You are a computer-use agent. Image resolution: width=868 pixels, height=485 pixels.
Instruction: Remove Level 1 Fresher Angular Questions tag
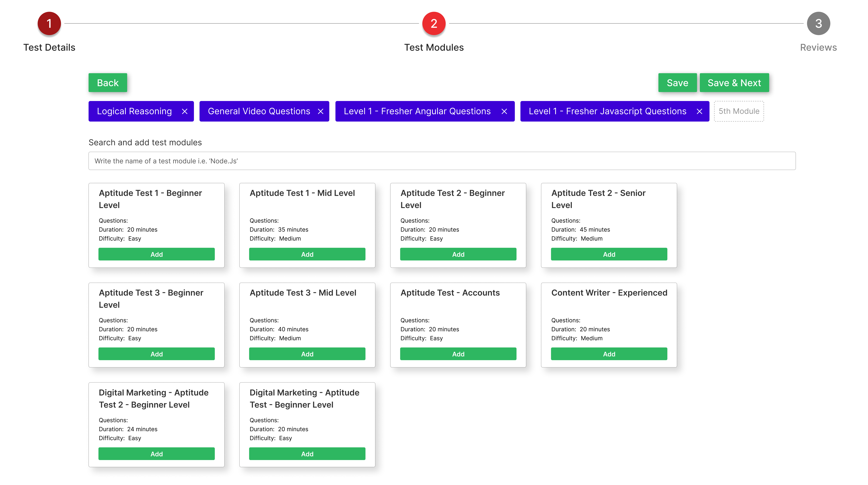pos(504,111)
